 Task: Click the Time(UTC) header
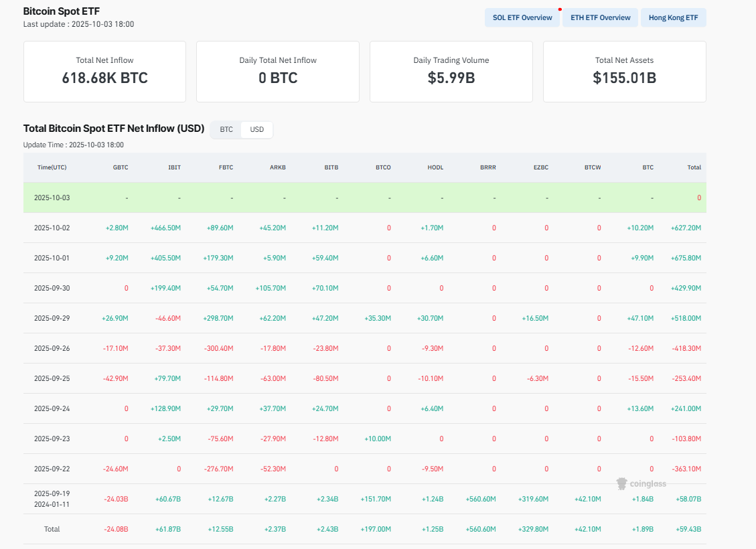(52, 167)
